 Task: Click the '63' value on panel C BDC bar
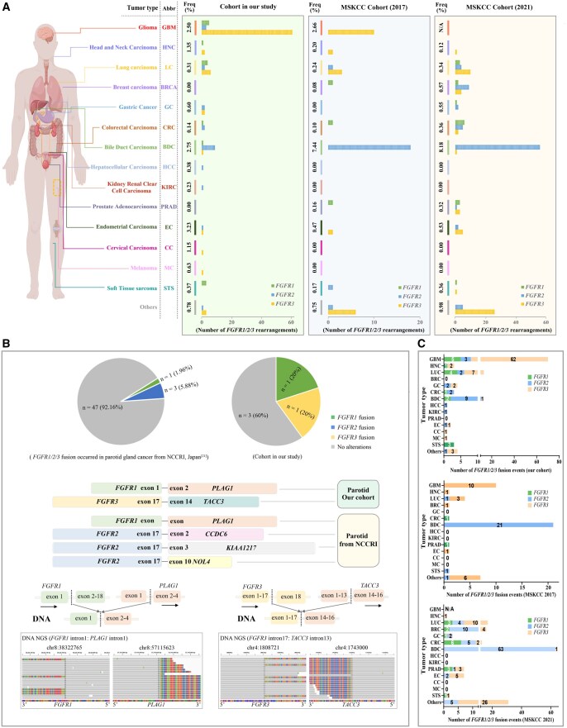[x=501, y=649]
